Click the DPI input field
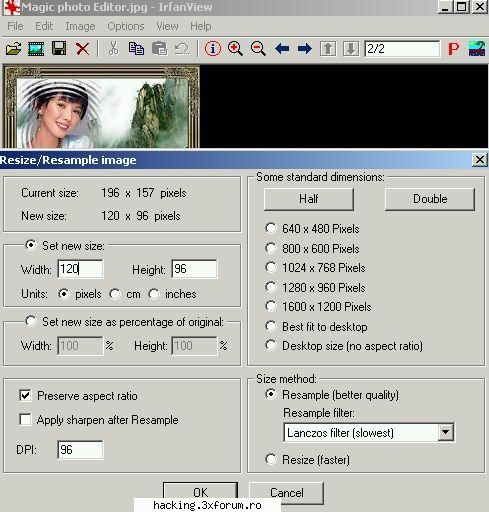 (x=80, y=450)
